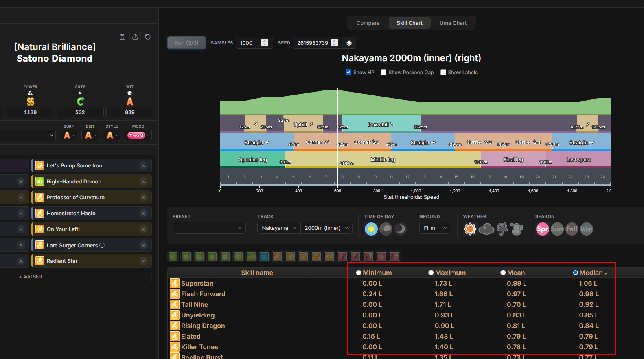Image resolution: width=644 pixels, height=359 pixels.
Task: Select the snowman weather icon
Action: (517, 229)
